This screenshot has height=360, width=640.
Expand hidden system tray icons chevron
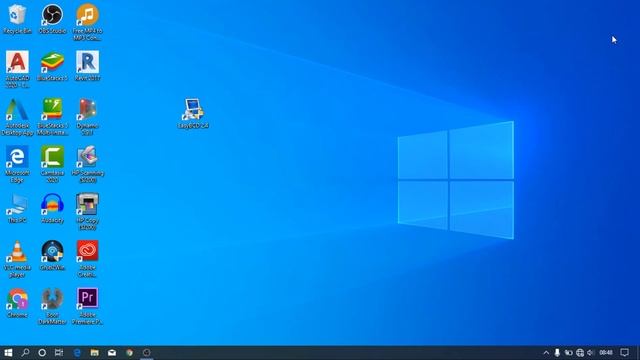pyautogui.click(x=546, y=353)
